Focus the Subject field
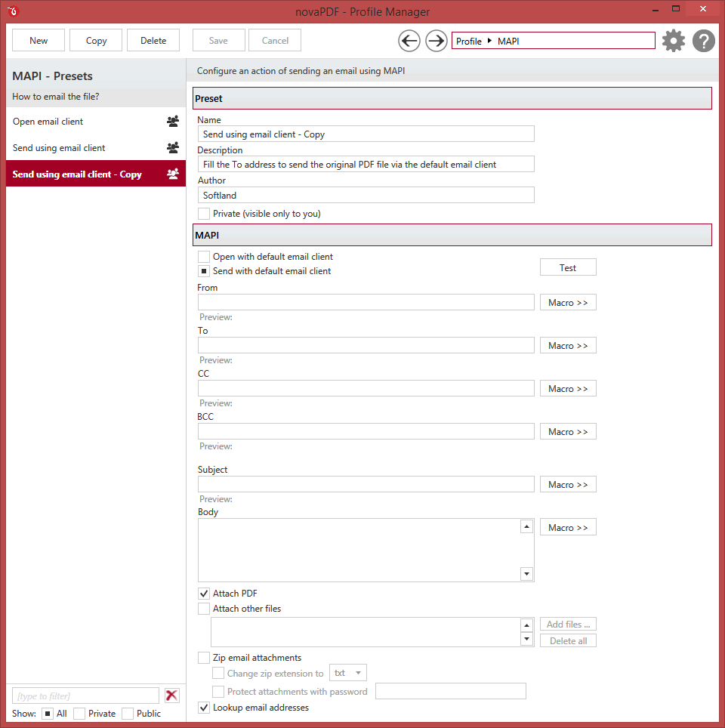The height and width of the screenshot is (728, 725). point(366,484)
